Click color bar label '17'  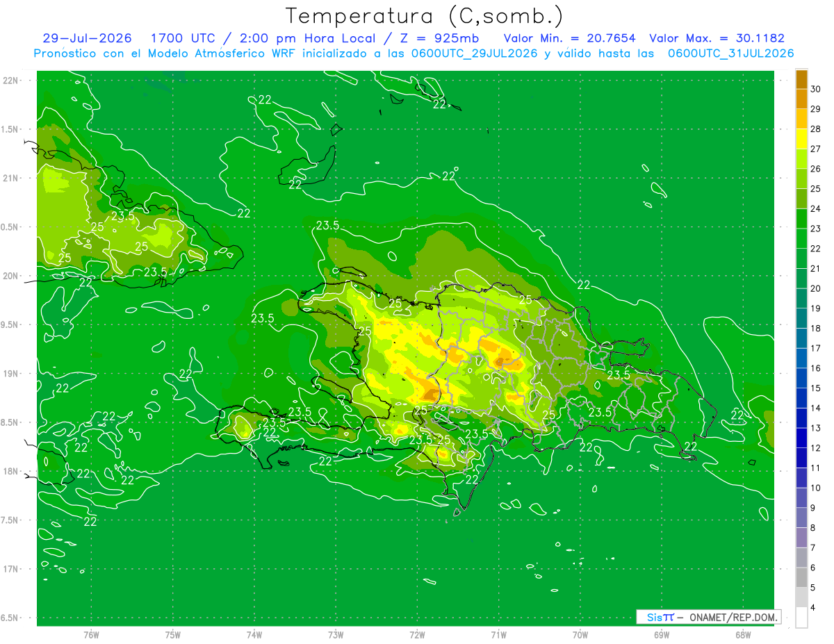point(816,348)
